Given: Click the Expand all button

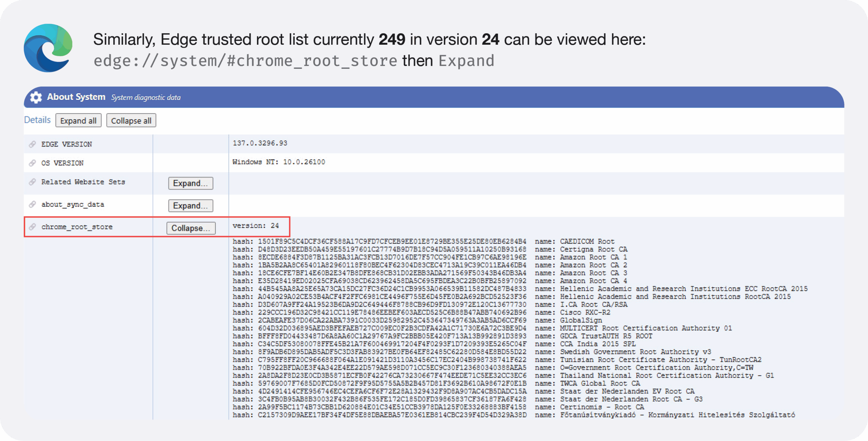Looking at the screenshot, I should [78, 121].
